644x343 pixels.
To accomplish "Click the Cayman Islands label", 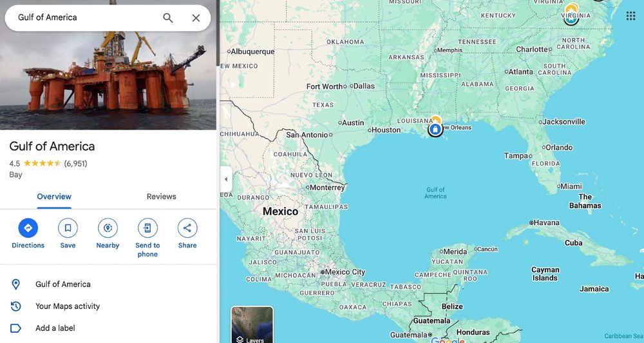I will 545,274.
